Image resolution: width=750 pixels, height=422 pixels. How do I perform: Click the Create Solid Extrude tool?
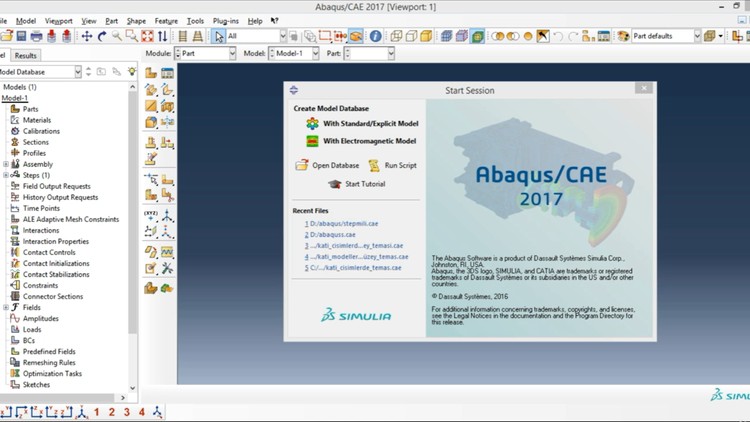(x=151, y=89)
